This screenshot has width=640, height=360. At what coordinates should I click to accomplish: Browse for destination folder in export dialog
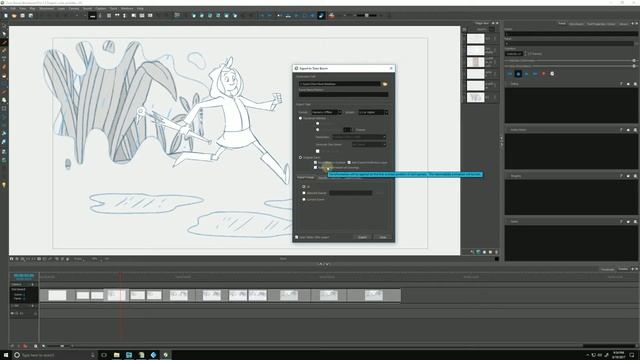pos(384,84)
